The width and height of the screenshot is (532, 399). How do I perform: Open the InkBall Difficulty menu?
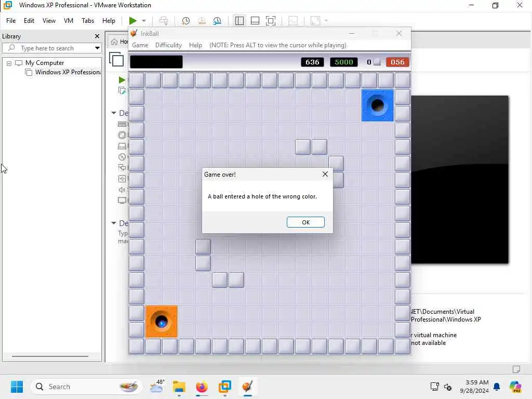tap(168, 45)
